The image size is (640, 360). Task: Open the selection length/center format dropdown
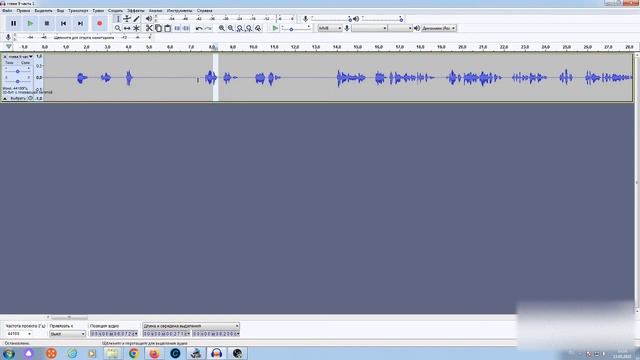(x=191, y=326)
